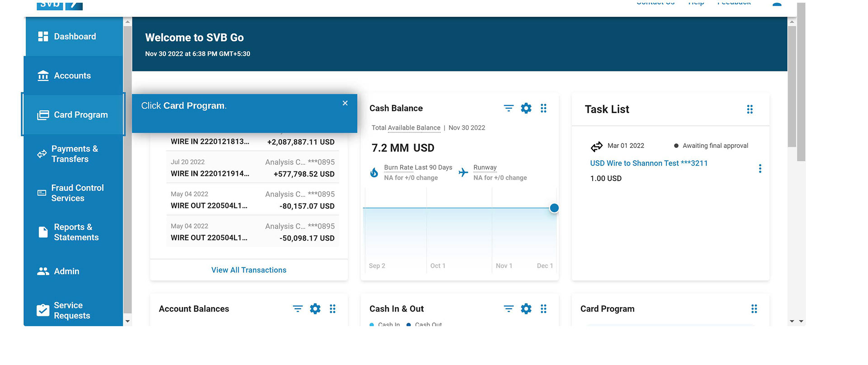Image resolution: width=868 pixels, height=365 pixels.
Task: Open Service Requests in sidebar
Action: click(x=73, y=310)
